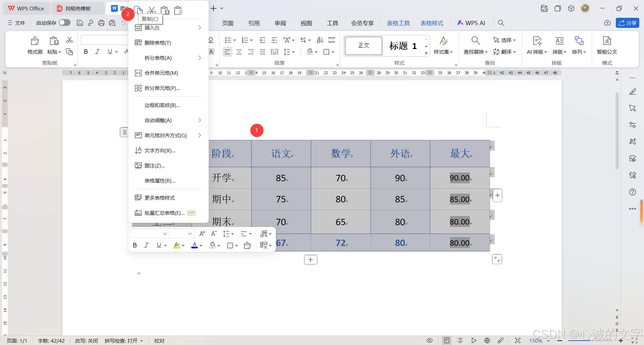Image resolution: width=644 pixels, height=345 pixels.
Task: Toggle left alignment in the ribbon
Action: pos(227,52)
